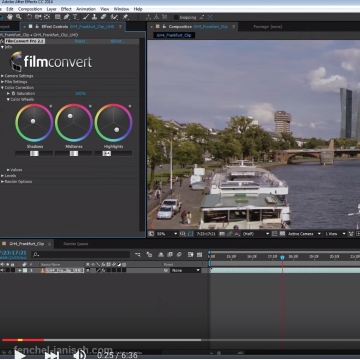Click the video player next button
The height and width of the screenshot is (360, 360).
tap(52, 355)
